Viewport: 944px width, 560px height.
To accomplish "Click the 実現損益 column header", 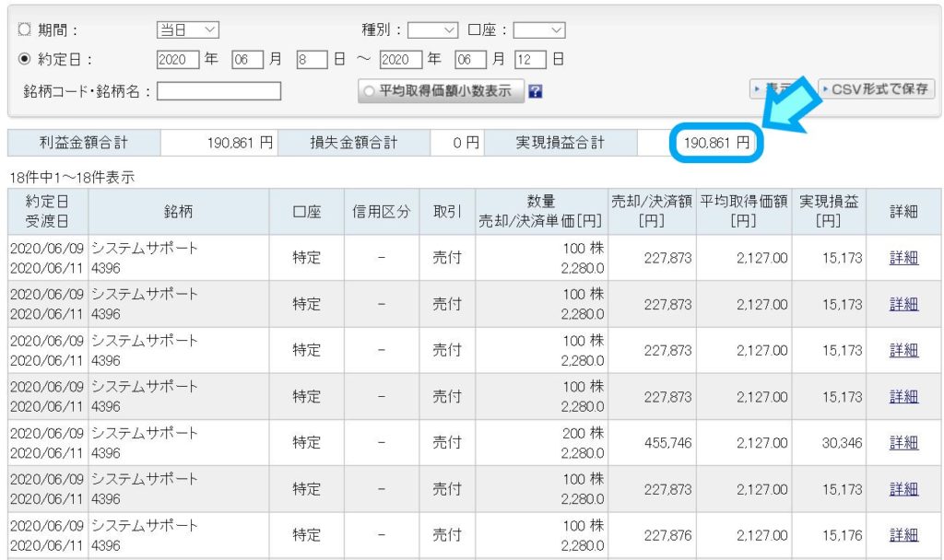I will pyautogui.click(x=829, y=211).
